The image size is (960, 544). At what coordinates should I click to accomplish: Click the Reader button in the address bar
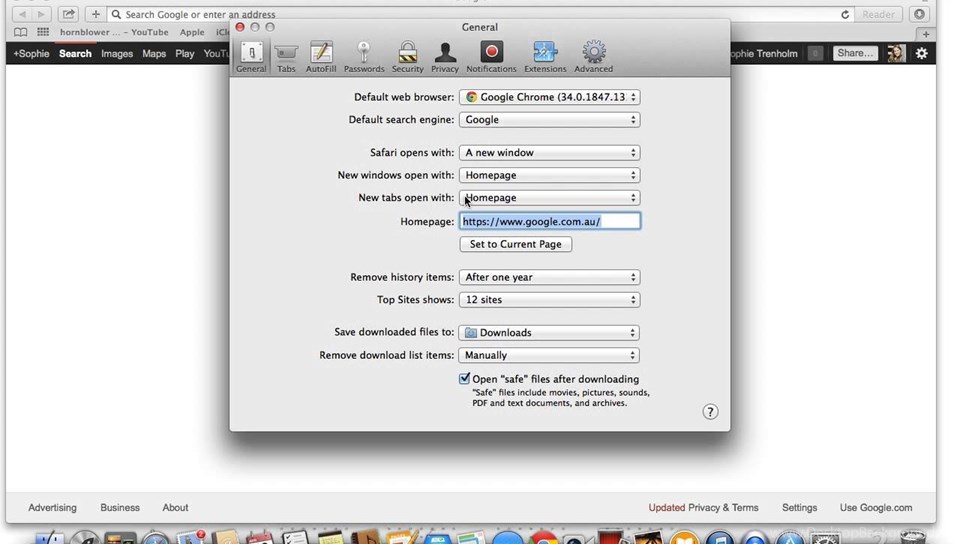click(878, 14)
